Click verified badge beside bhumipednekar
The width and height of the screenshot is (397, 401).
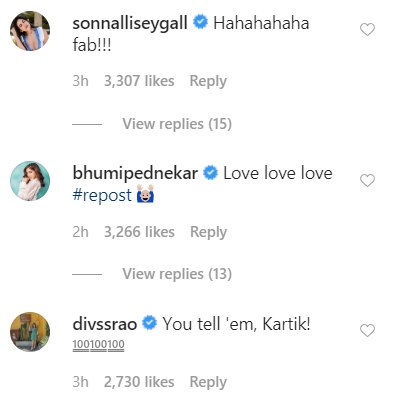point(211,173)
